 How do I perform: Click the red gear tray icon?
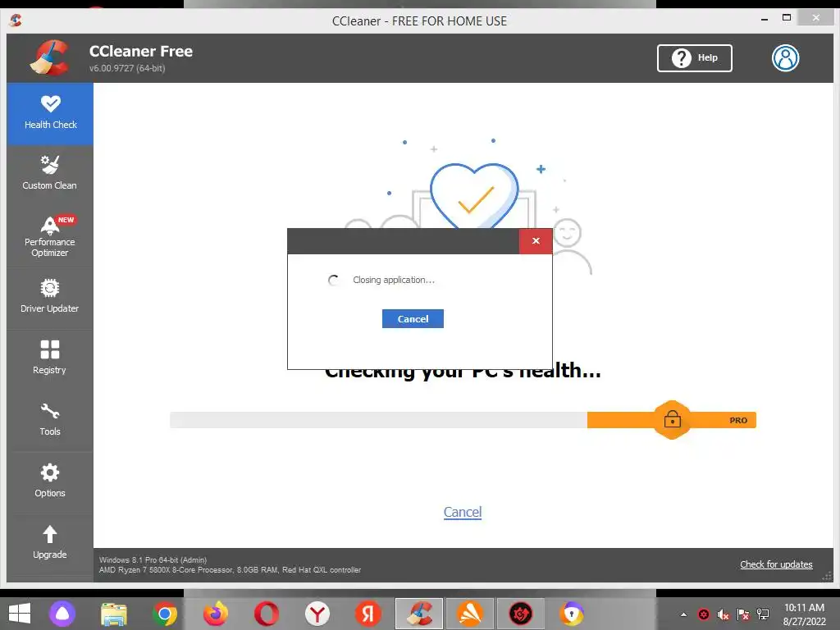(x=704, y=614)
